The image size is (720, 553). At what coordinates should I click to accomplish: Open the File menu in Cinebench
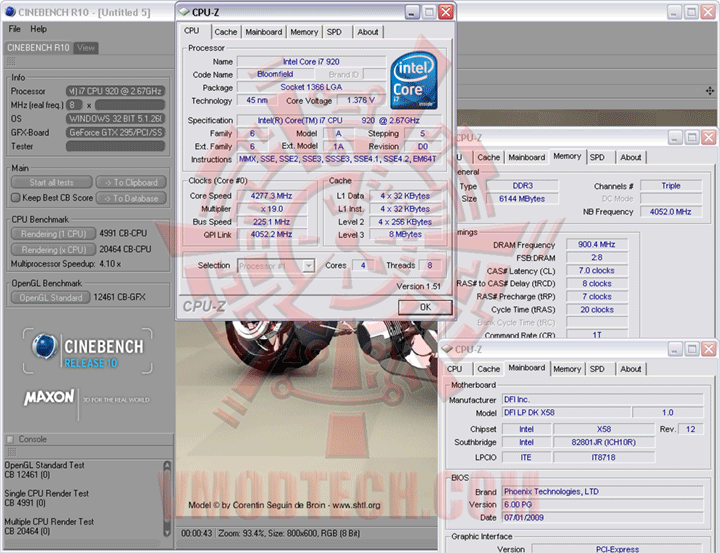[x=14, y=29]
